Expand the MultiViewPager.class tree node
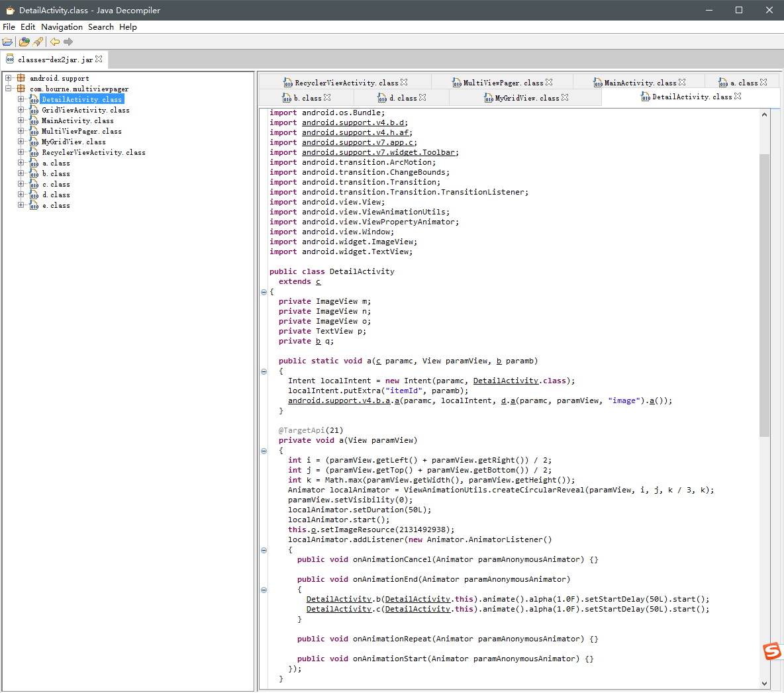784x693 pixels. pyautogui.click(x=21, y=131)
